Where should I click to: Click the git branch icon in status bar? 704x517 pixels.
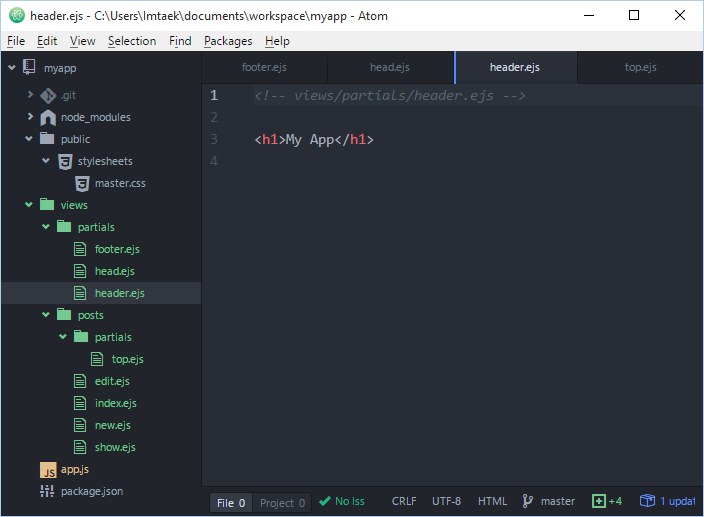click(528, 501)
